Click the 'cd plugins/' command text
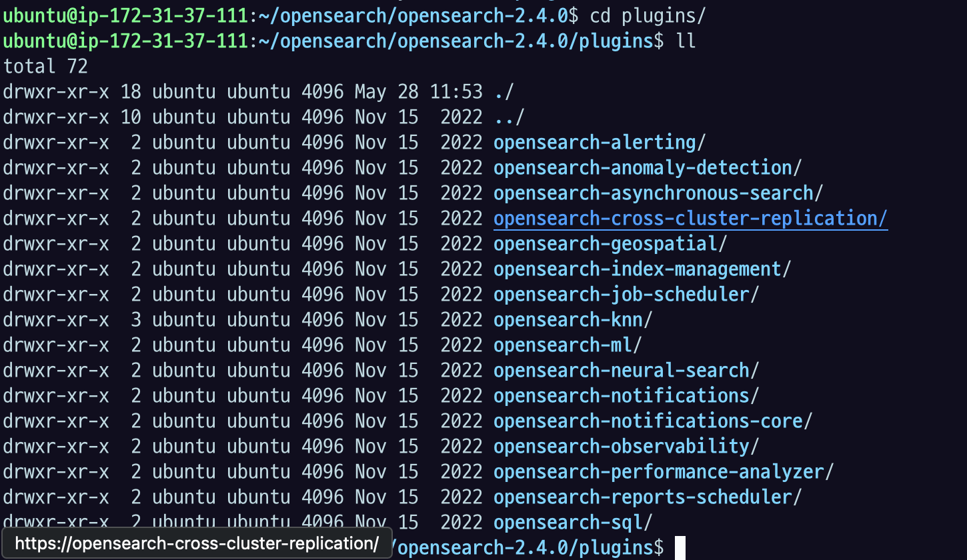The width and height of the screenshot is (967, 560). [648, 16]
